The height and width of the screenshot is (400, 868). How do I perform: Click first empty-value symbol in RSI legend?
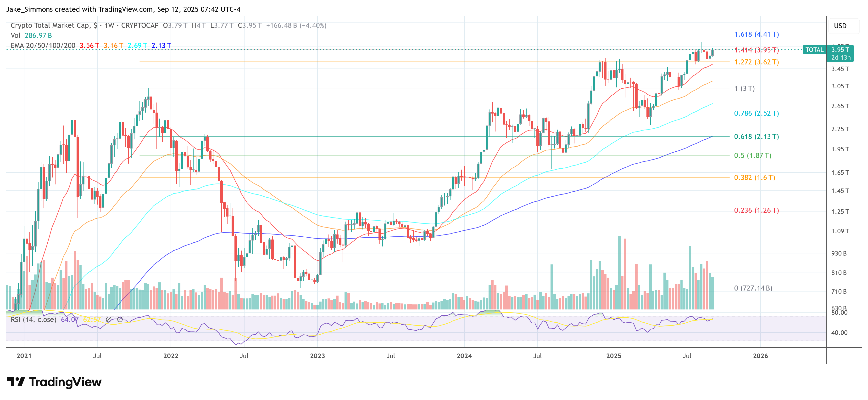(109, 319)
